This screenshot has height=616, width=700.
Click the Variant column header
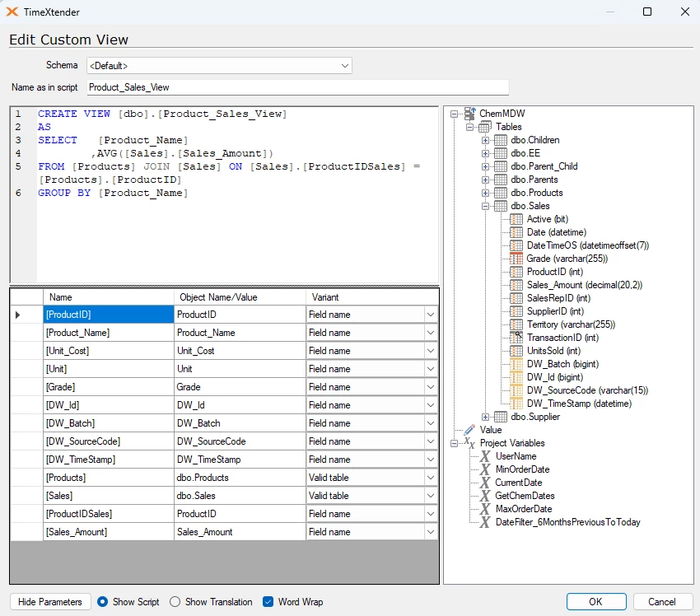click(x=372, y=297)
